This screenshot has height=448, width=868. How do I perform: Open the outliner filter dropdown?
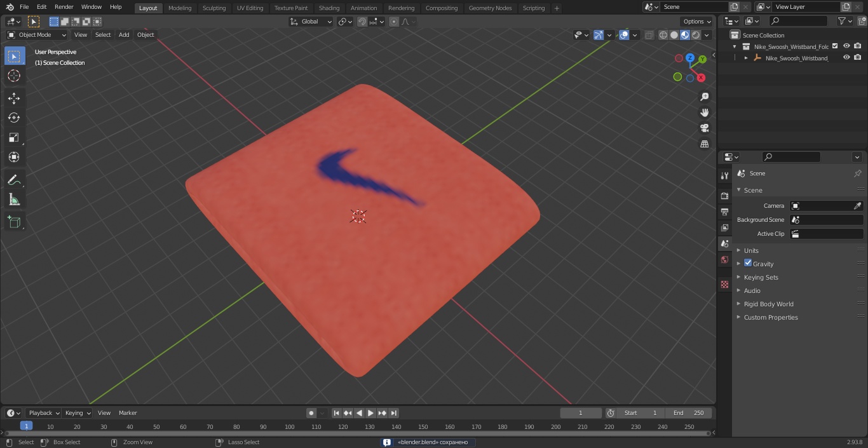point(844,21)
